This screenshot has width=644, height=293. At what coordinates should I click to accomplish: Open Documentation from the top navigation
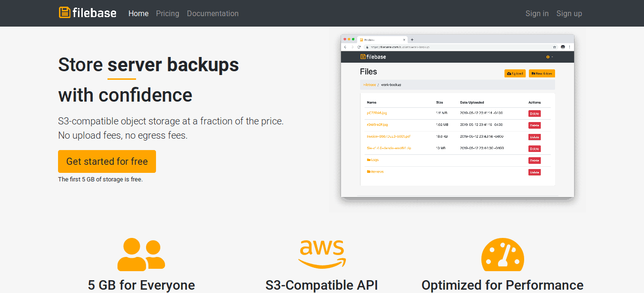pos(213,13)
